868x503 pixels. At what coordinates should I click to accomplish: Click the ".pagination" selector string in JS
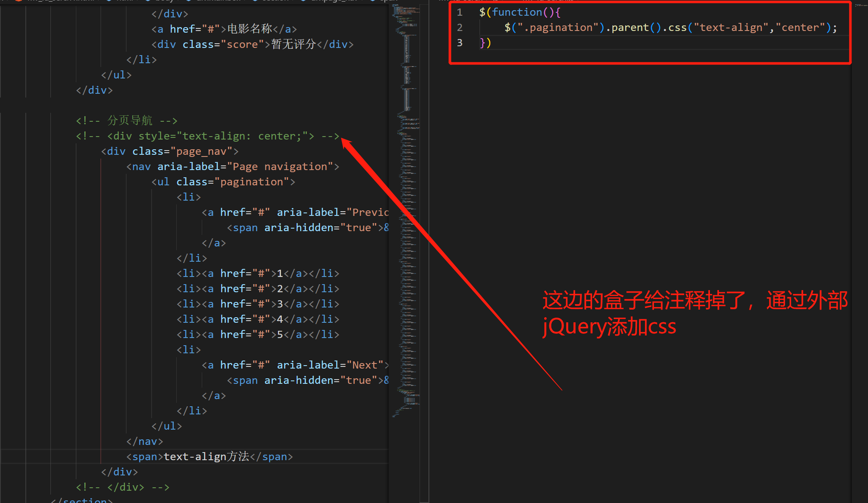[x=558, y=27]
